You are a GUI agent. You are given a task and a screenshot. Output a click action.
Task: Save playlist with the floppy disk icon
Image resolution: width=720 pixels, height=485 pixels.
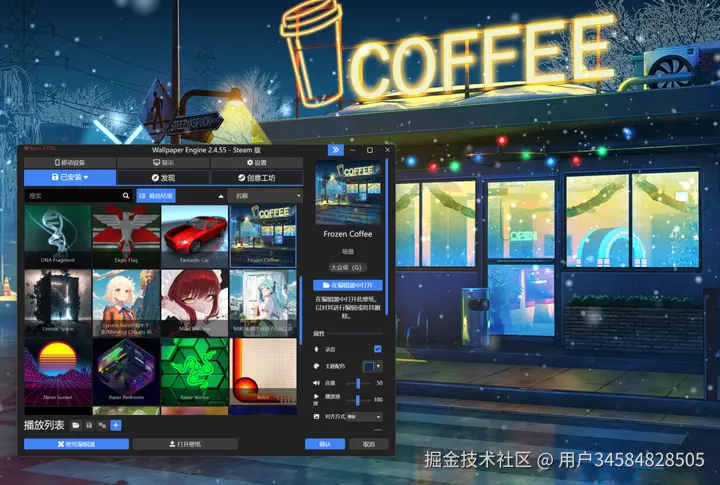pos(89,425)
